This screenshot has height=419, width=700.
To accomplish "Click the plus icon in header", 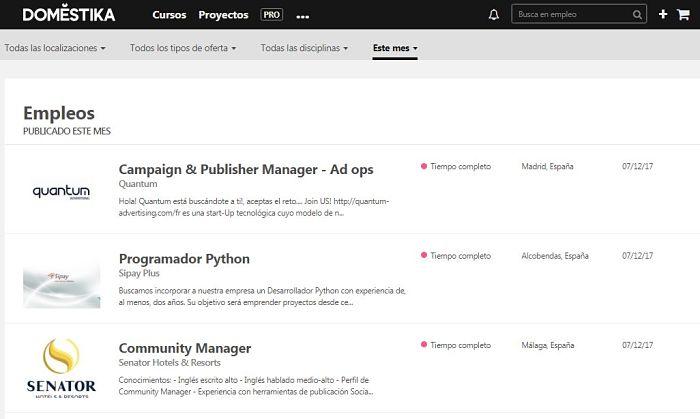I will coord(663,15).
